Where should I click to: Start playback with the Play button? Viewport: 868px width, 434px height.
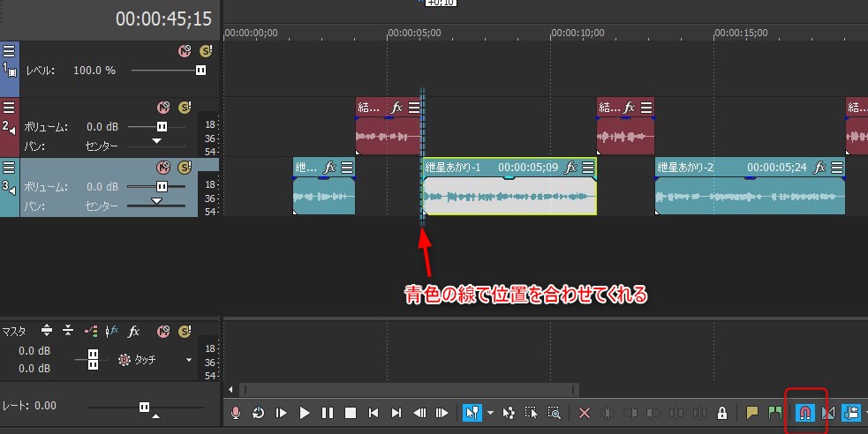click(x=305, y=413)
